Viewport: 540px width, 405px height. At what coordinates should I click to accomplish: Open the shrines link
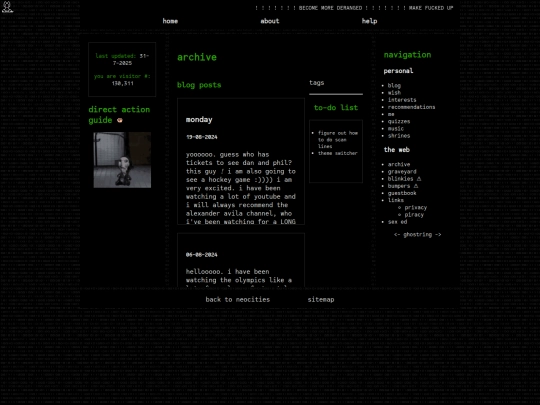399,136
